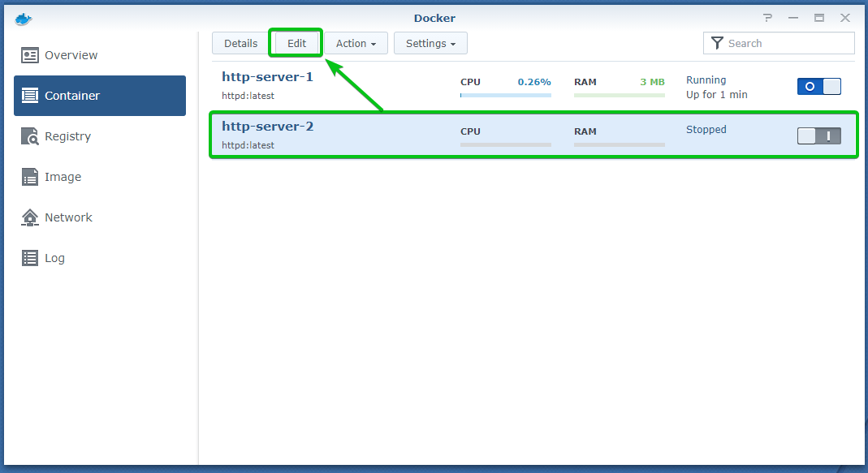Click the 3 MB RAM value
The height and width of the screenshot is (473, 868).
tap(652, 82)
